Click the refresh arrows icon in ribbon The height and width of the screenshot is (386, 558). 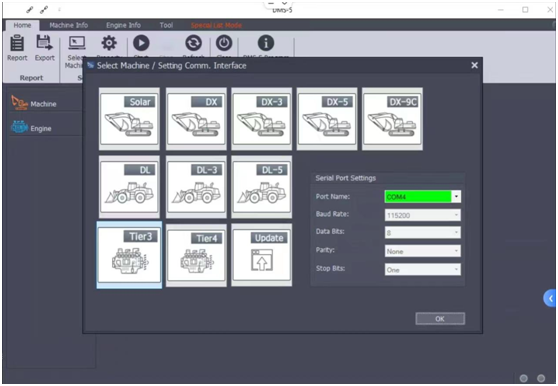pyautogui.click(x=193, y=43)
